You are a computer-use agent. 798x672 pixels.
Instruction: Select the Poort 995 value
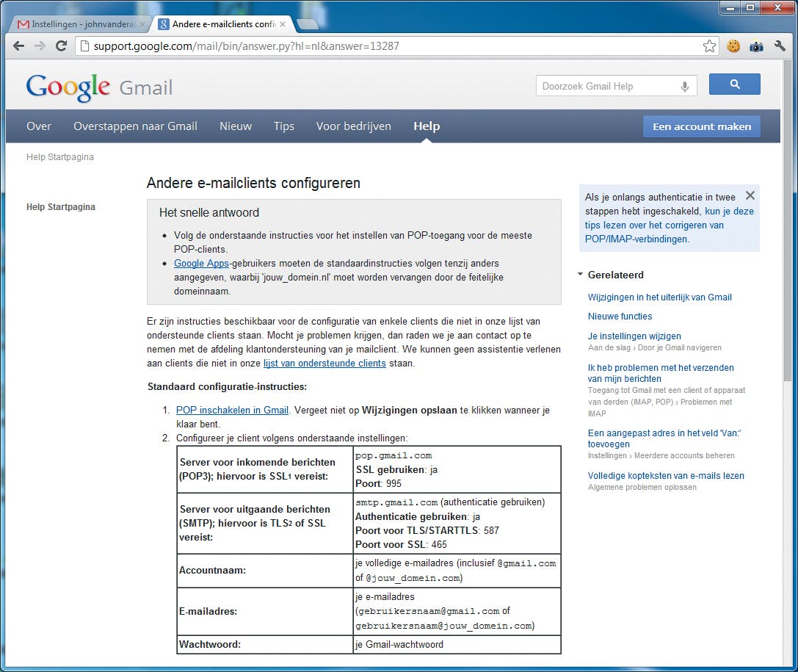(x=378, y=483)
